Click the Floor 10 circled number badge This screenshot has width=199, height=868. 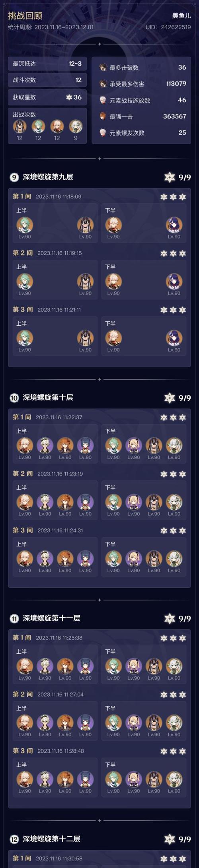14,398
